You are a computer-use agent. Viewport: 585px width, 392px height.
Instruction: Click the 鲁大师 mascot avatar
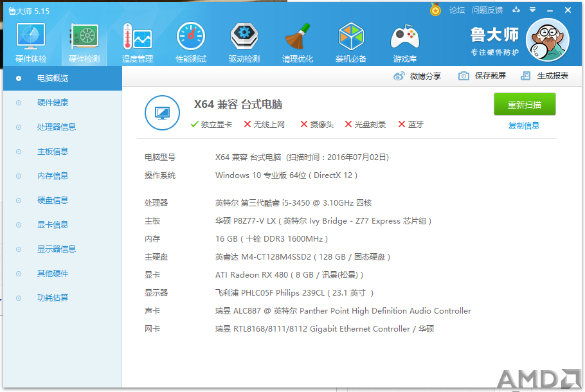click(547, 40)
